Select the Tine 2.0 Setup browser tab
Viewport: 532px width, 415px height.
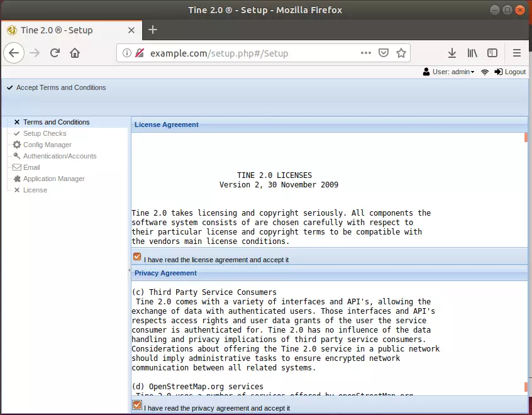(x=72, y=30)
